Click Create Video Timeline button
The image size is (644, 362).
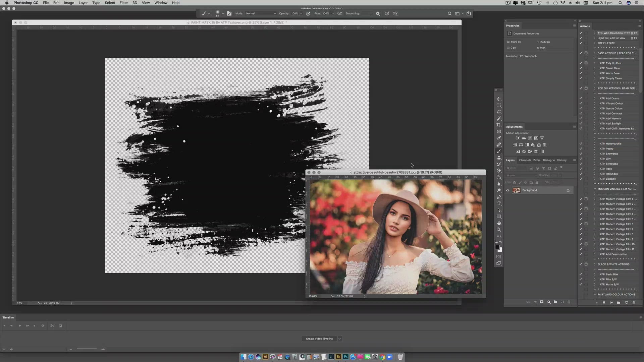pyautogui.click(x=319, y=339)
